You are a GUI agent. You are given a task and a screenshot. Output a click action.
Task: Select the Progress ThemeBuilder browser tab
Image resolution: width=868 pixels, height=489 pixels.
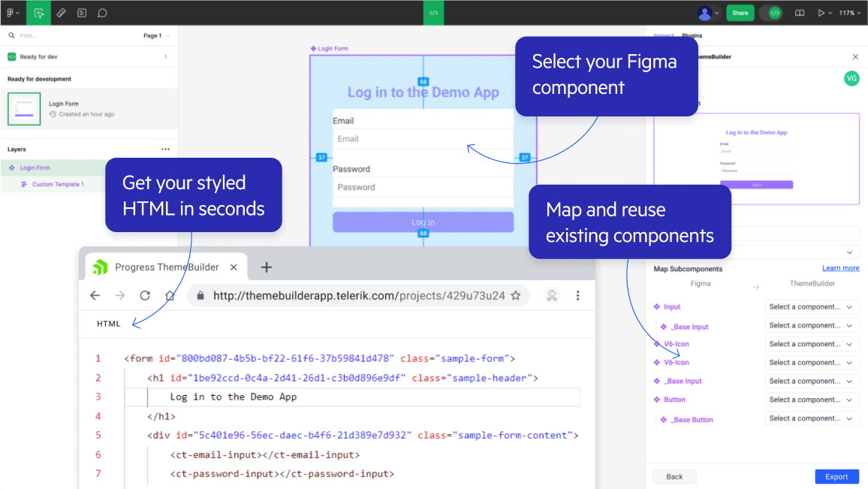coord(166,267)
